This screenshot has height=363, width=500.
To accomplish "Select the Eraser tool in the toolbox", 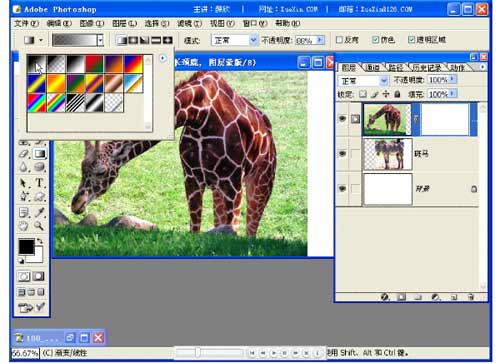I will tap(24, 154).
